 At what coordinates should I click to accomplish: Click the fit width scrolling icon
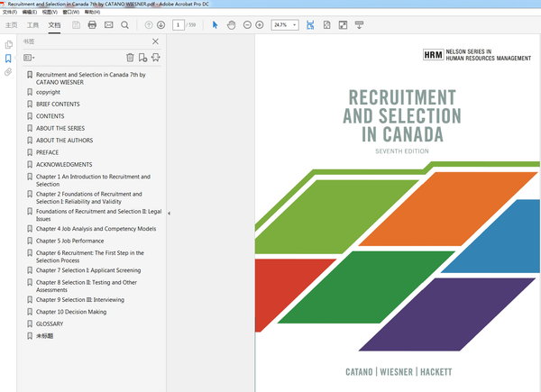tap(310, 25)
